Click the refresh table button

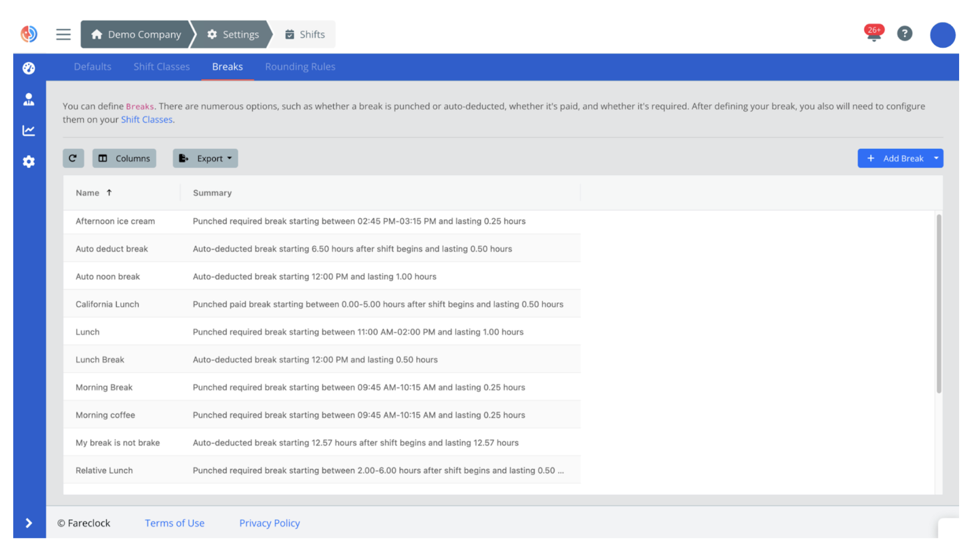pyautogui.click(x=73, y=158)
